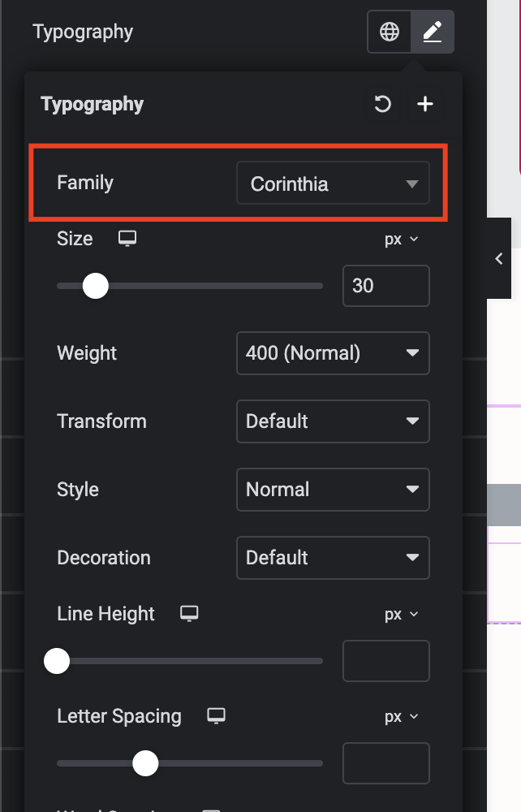Click the Size slider handle
The image size is (521, 812).
coord(96,286)
